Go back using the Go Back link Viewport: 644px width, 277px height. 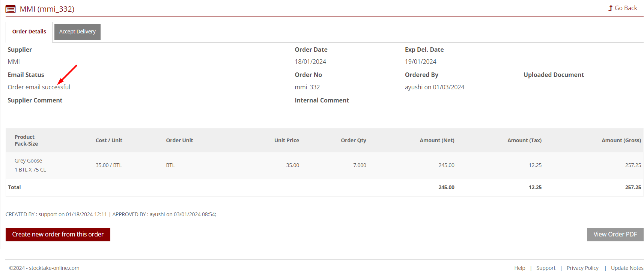[626, 8]
